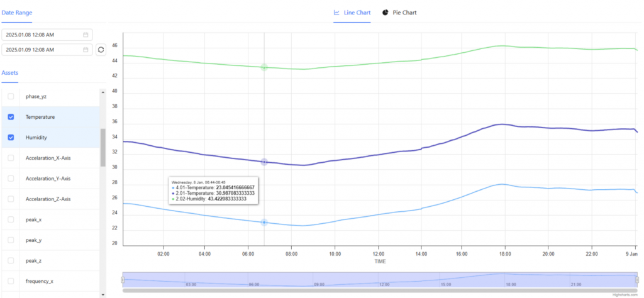Screen dimensions: 644x298
Task: Switch to the Pie Chart tab
Action: 399,13
